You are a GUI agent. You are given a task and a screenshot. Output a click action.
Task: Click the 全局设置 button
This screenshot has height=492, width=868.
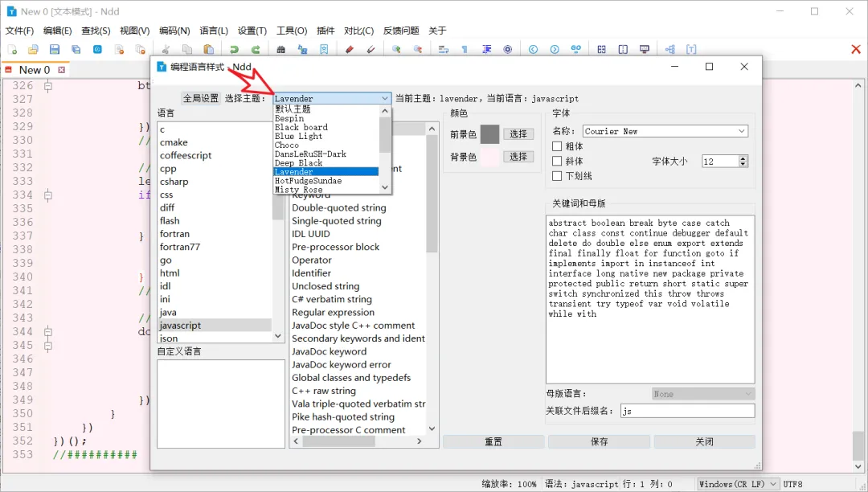coord(201,99)
